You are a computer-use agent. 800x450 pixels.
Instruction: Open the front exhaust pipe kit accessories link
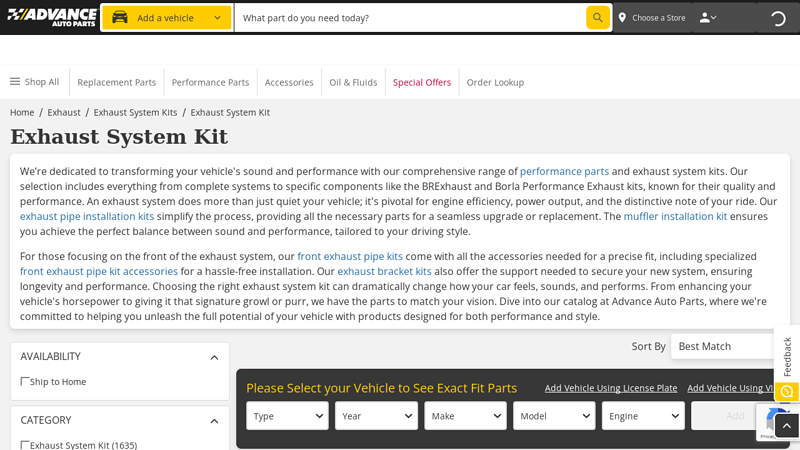99,271
